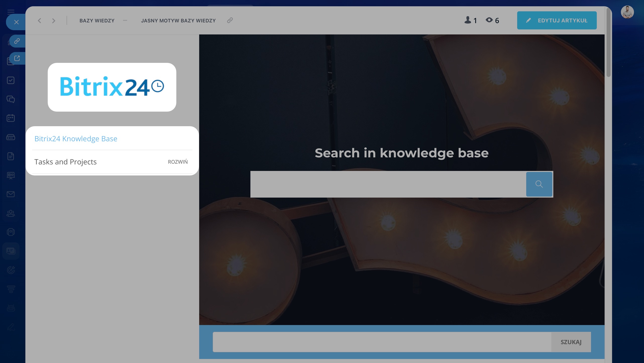Click the Search in knowledge base field

coord(388,184)
